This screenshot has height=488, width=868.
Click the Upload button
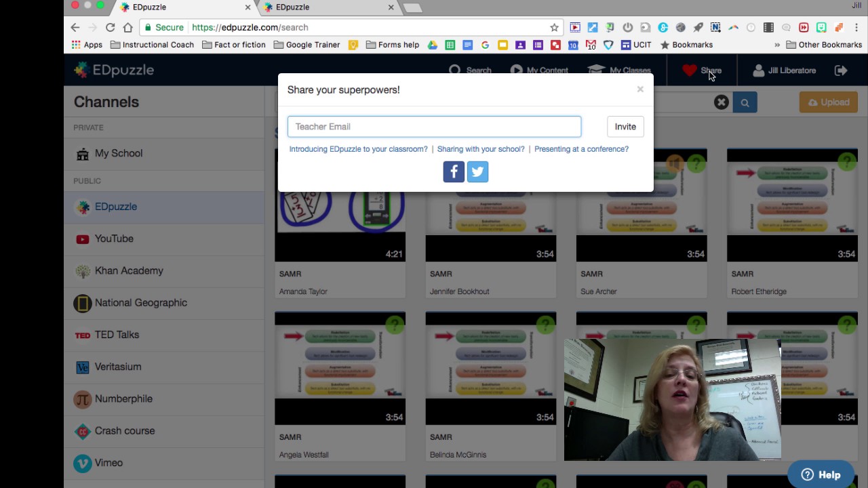[x=829, y=102]
